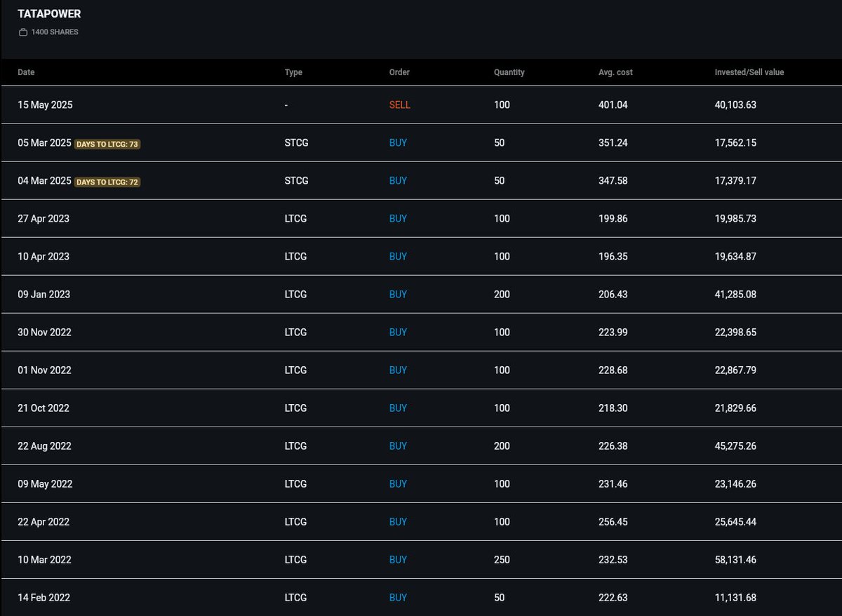Select the 10 Apr 2023 date

point(44,257)
